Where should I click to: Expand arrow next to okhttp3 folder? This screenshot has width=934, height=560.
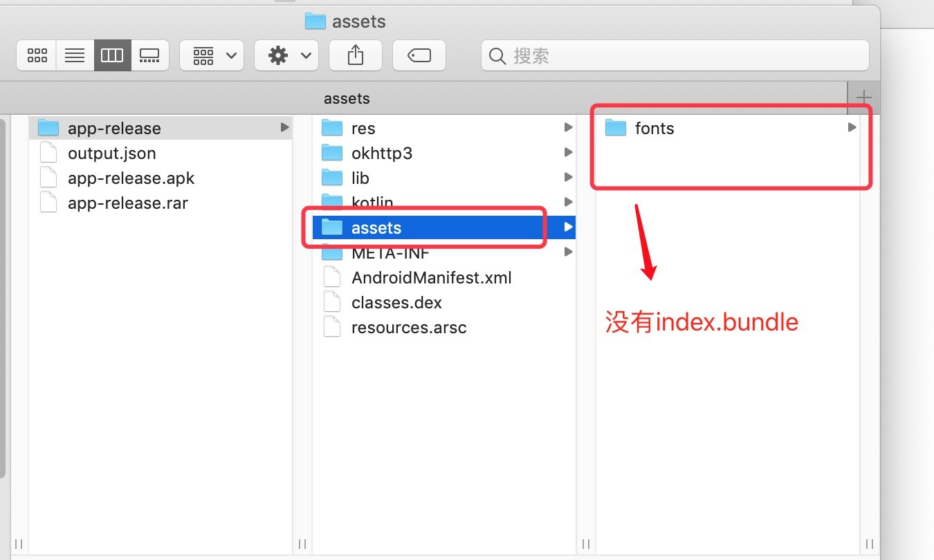(x=568, y=152)
